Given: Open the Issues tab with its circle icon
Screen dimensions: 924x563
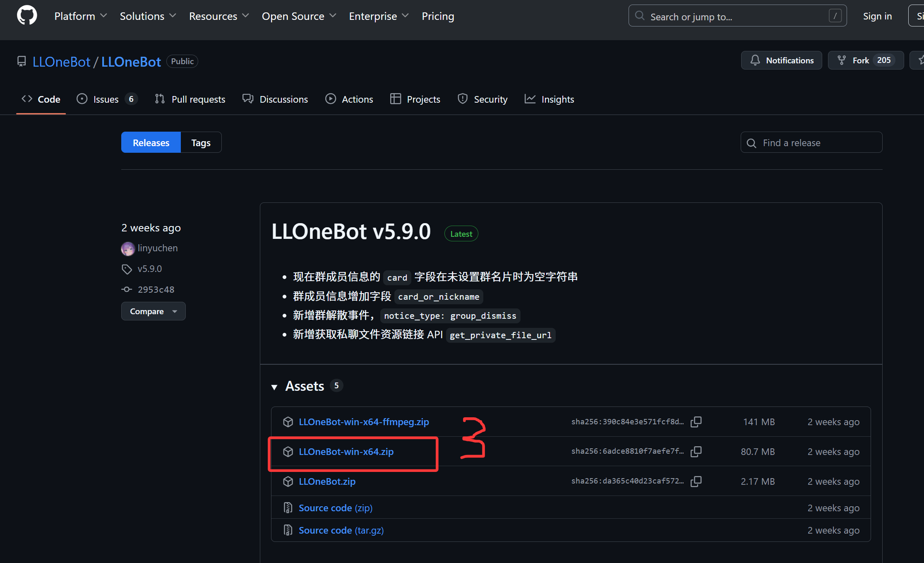Looking at the screenshot, I should point(82,99).
